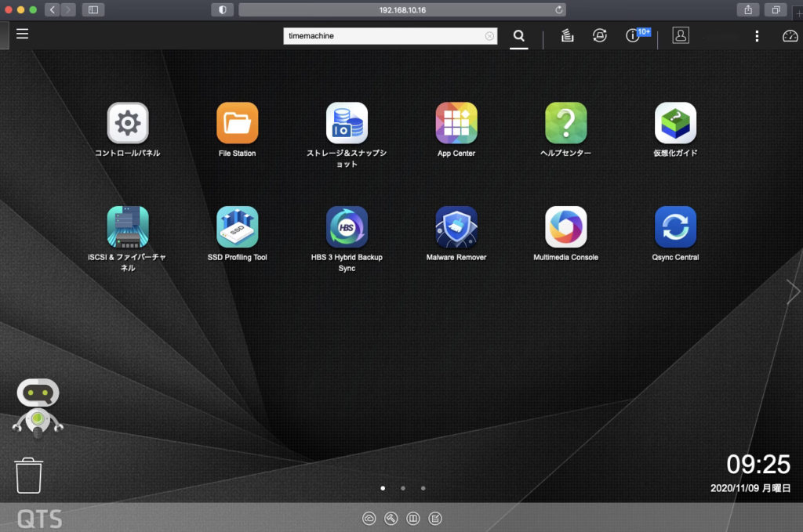
Task: Open the Help Center (ヘルプセンター)
Action: [566, 123]
